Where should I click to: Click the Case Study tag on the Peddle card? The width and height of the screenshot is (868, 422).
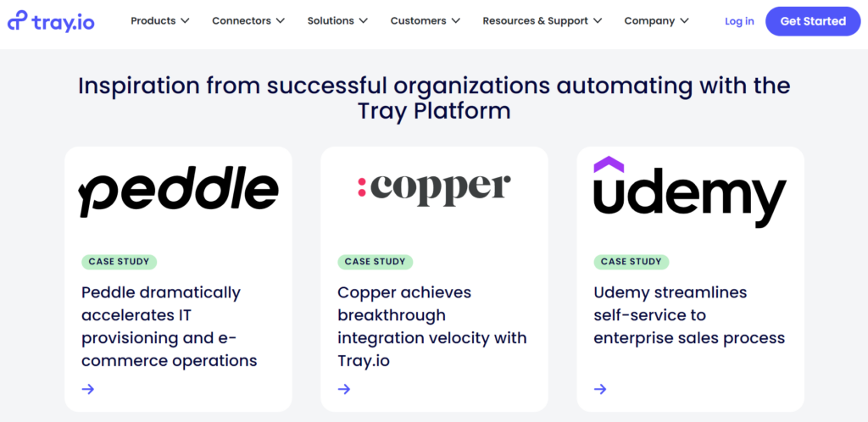(120, 262)
